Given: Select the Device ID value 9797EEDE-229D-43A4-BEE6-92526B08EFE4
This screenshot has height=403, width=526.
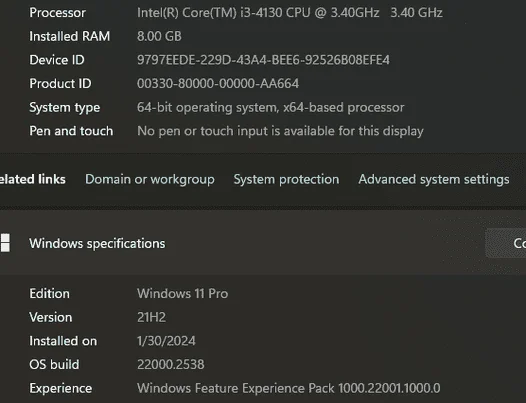Looking at the screenshot, I should [263, 60].
